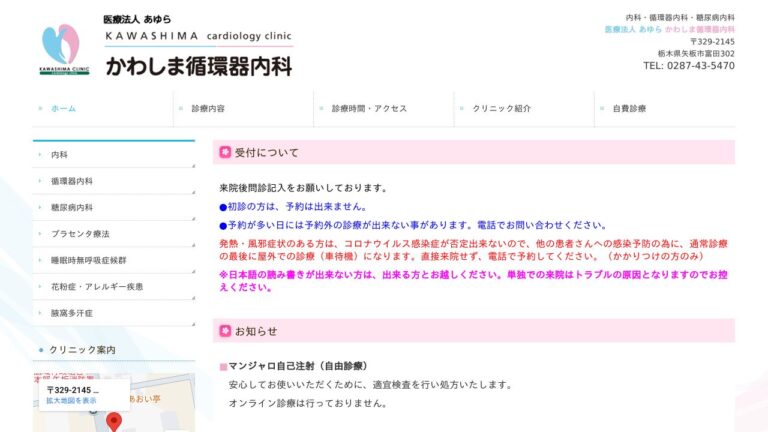The height and width of the screenshot is (432, 768).
Task: Click the red map location pin
Action: point(114,421)
